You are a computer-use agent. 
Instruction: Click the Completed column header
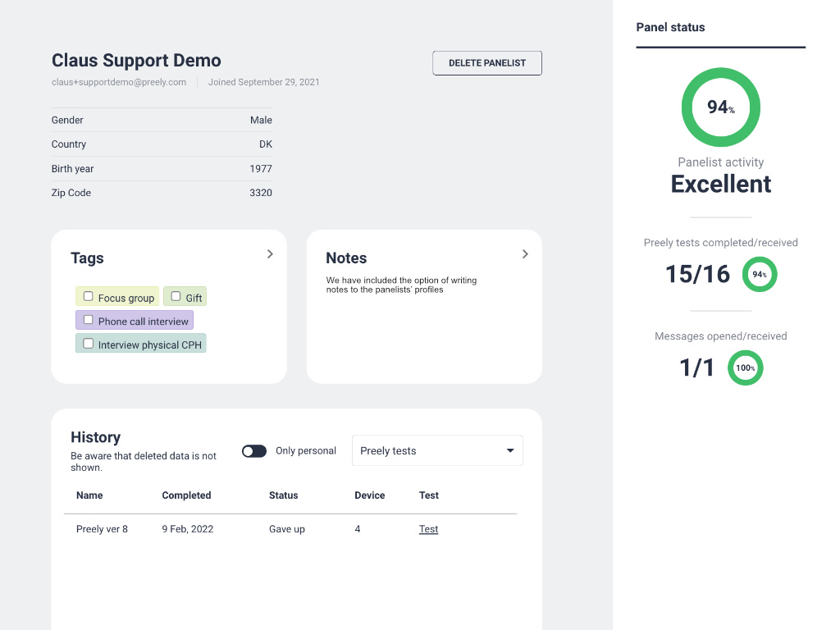click(x=186, y=495)
